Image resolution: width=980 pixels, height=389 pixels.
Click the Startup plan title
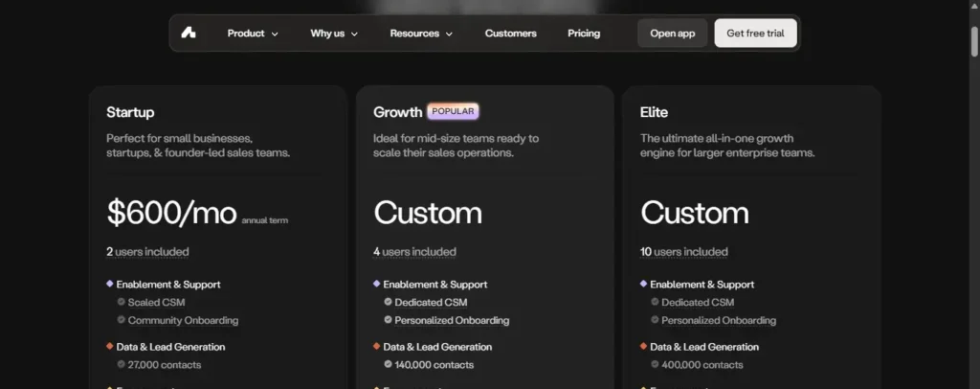coord(130,112)
